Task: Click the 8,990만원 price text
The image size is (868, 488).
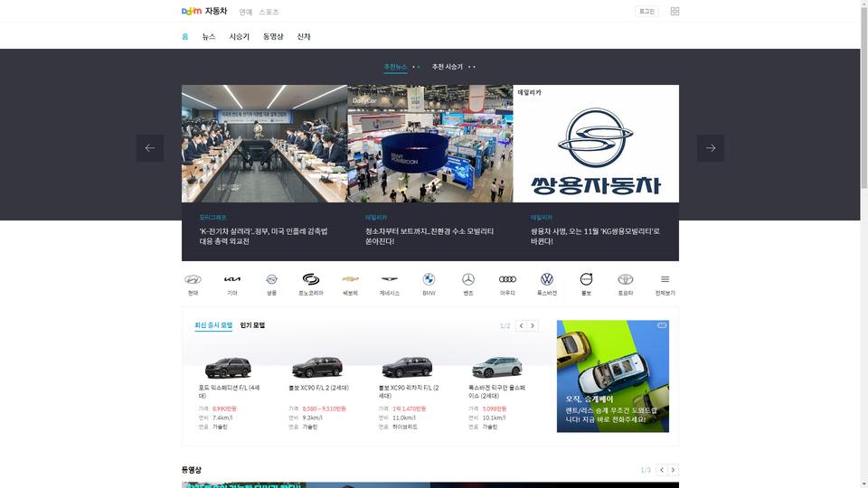Action: pos(224,408)
